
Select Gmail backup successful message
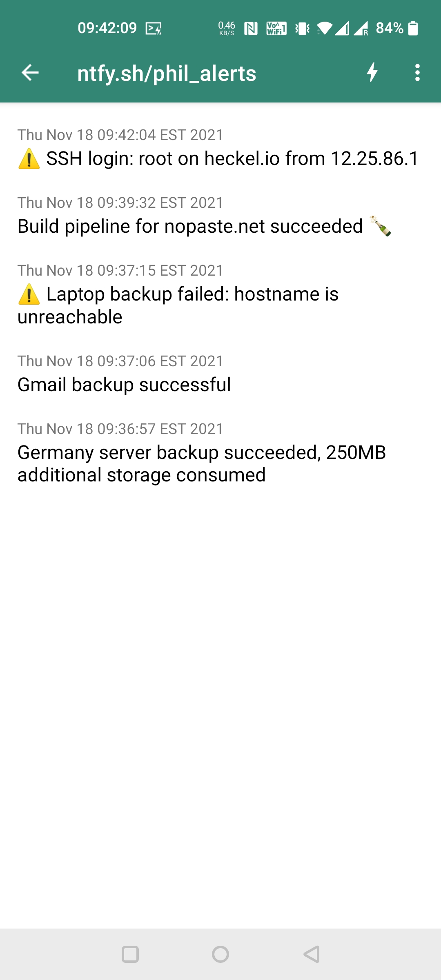(124, 385)
